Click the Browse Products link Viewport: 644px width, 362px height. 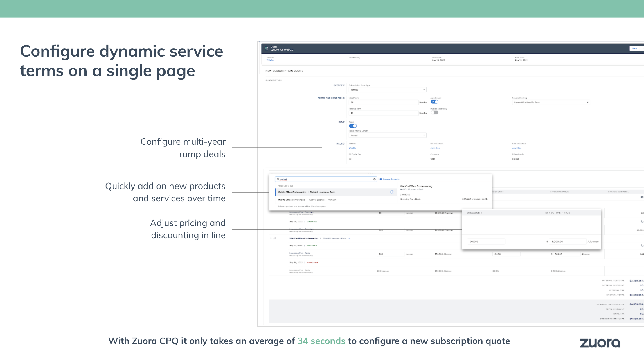(x=391, y=179)
